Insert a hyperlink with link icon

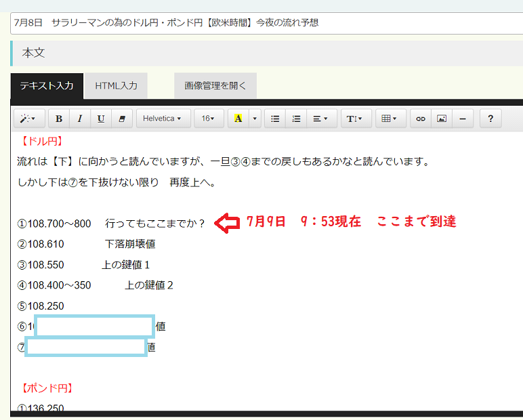pos(421,119)
